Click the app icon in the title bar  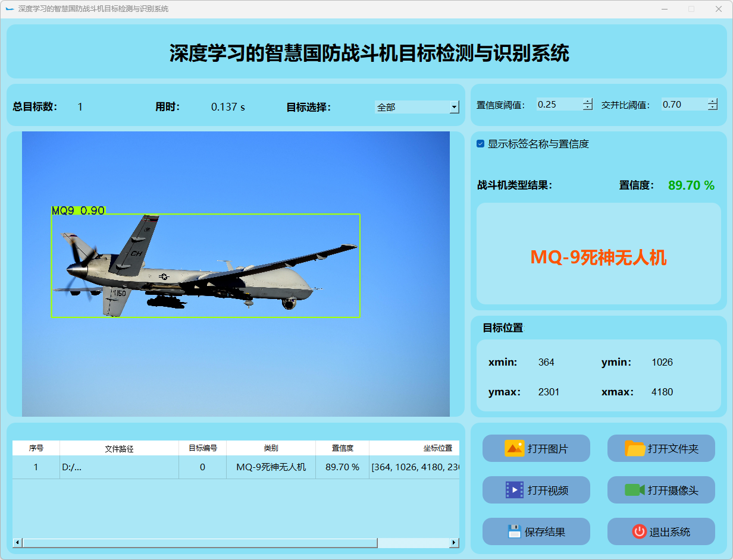coord(10,9)
